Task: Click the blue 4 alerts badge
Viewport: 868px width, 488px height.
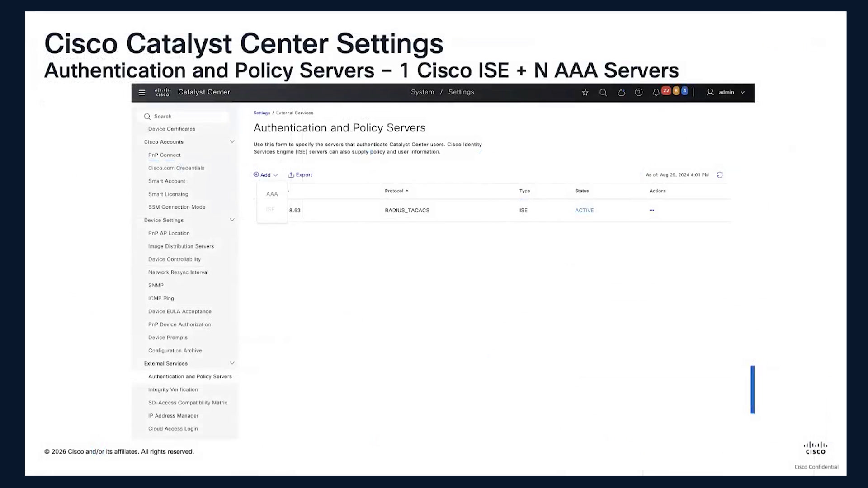Action: coord(684,91)
